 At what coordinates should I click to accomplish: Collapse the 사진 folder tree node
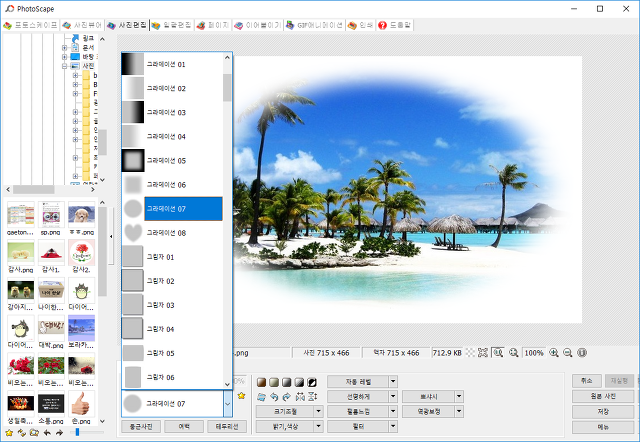[64, 66]
